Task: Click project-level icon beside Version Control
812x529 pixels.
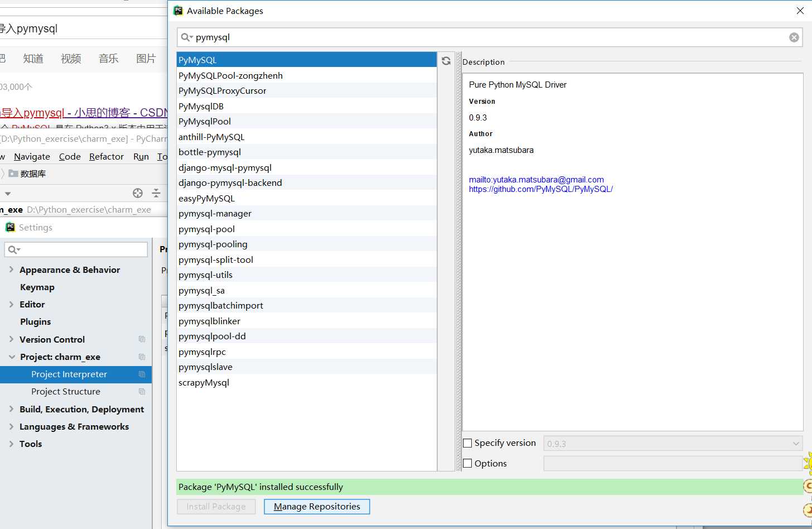Action: [142, 339]
